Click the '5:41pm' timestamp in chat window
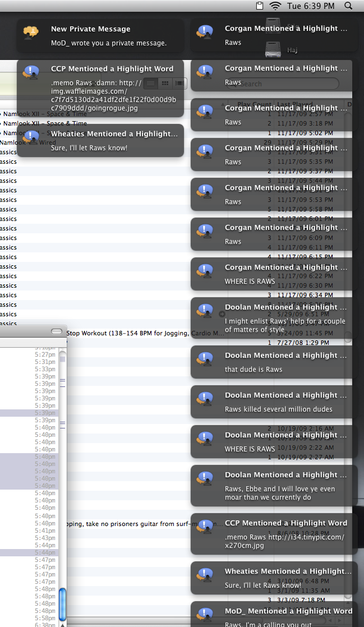Screen dimensions: 364x627 coord(45,531)
